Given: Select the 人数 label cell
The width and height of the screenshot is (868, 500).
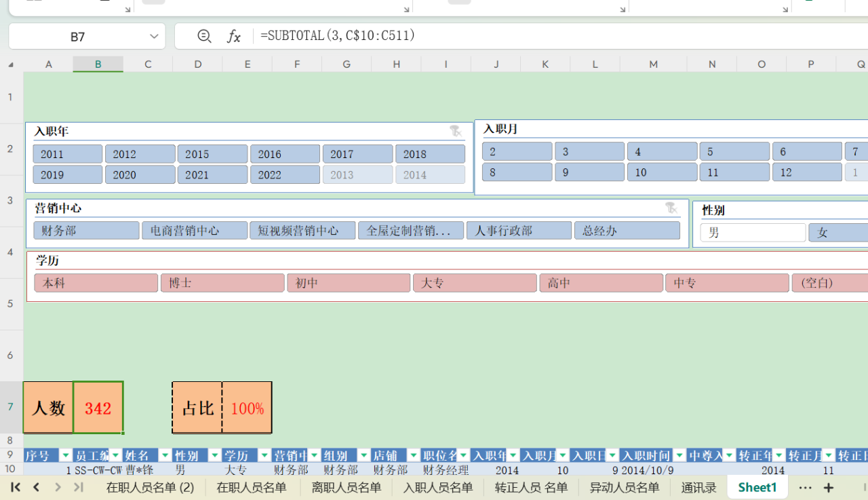Looking at the screenshot, I should coord(48,408).
